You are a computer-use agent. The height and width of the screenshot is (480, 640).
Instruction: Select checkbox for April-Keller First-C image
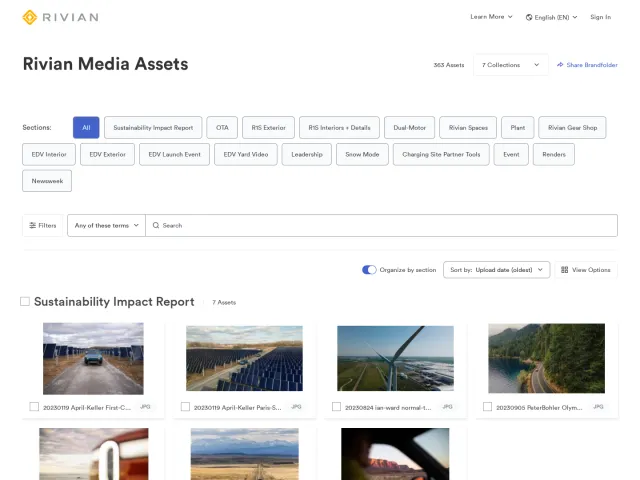click(34, 407)
